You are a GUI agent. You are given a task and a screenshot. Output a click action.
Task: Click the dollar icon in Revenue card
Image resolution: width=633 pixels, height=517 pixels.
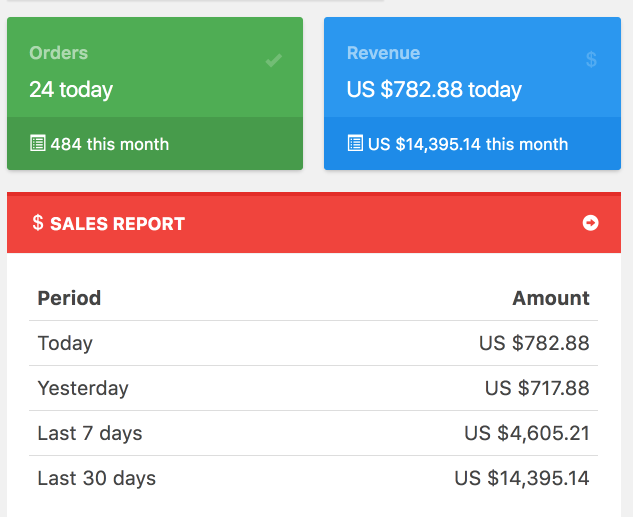[591, 60]
